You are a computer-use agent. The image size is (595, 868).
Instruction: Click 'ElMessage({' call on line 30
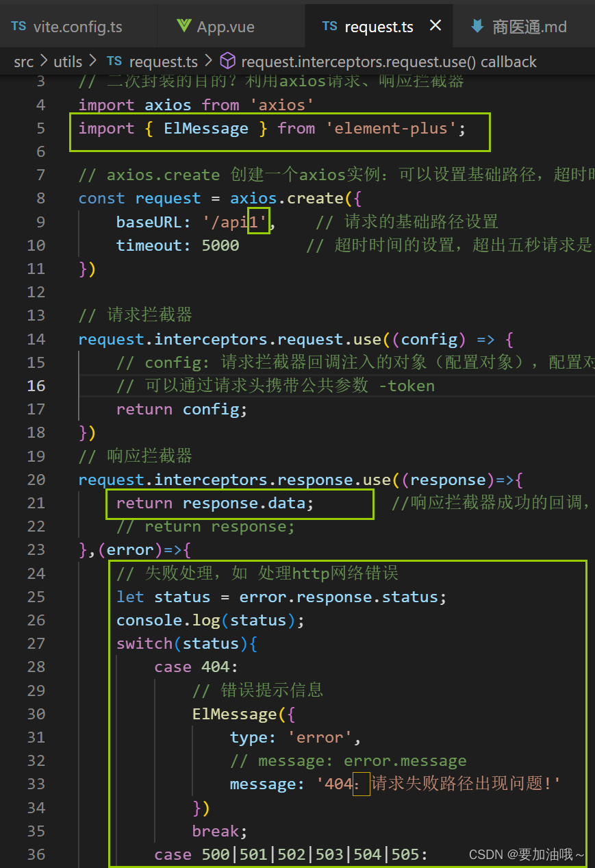pyautogui.click(x=244, y=714)
